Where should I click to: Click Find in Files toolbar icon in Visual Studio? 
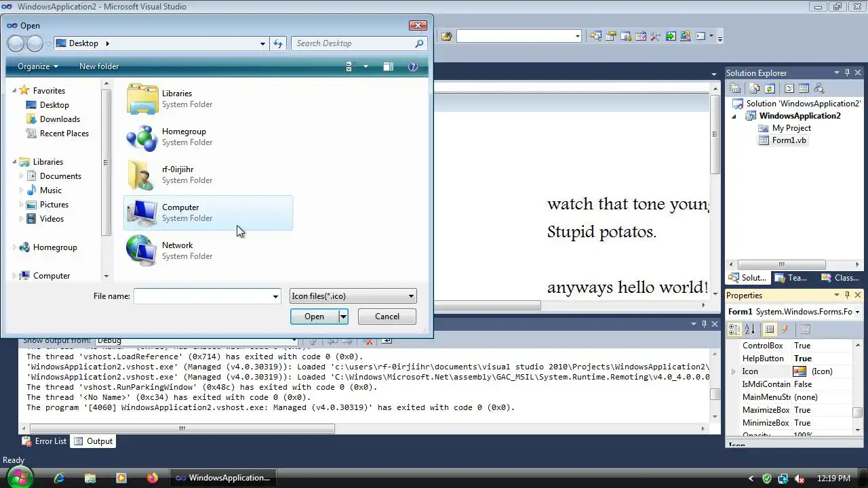coord(446,37)
